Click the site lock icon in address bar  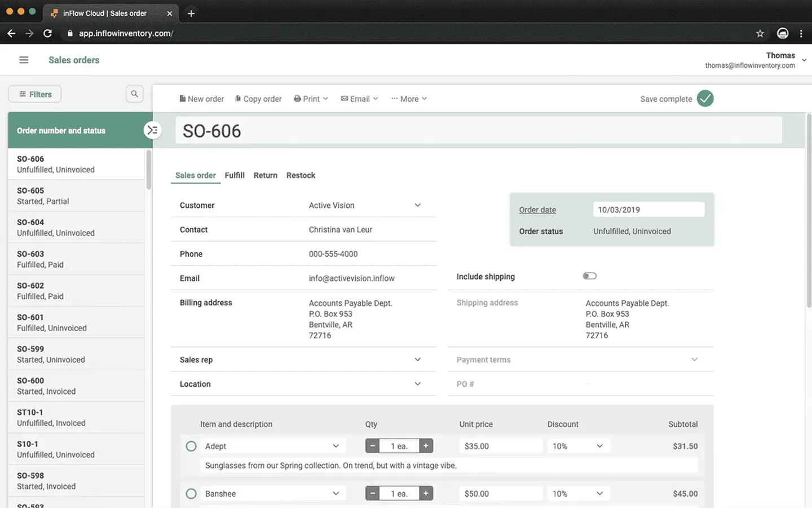pyautogui.click(x=70, y=33)
